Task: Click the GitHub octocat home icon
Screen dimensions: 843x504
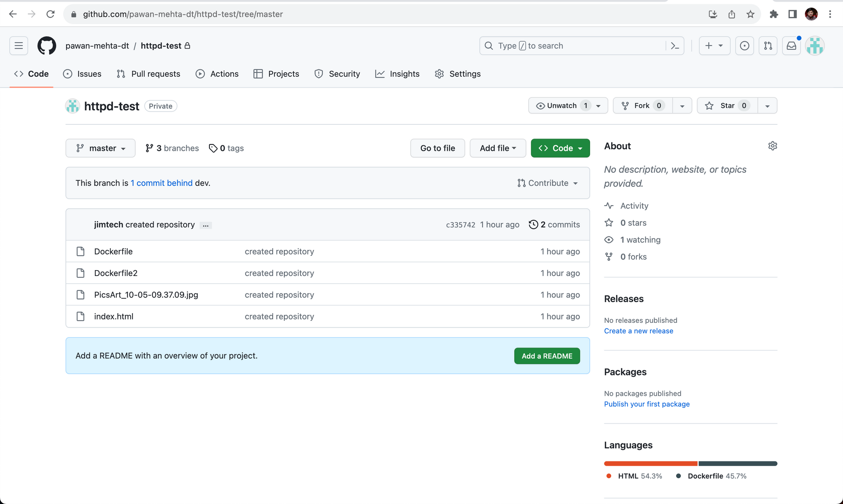Action: (x=47, y=46)
